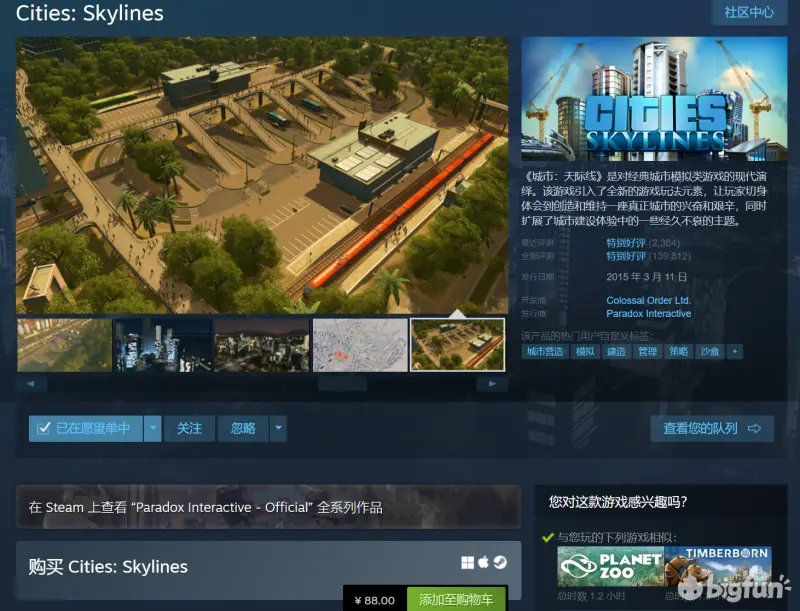This screenshot has height=611, width=800.
Task: Click the Cities: Skylines page title
Action: tap(90, 13)
